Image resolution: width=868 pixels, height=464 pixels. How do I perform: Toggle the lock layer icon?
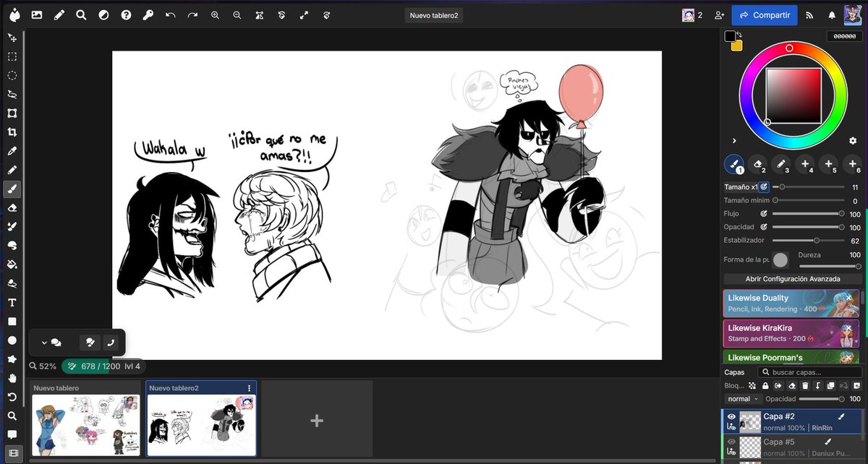[x=765, y=386]
